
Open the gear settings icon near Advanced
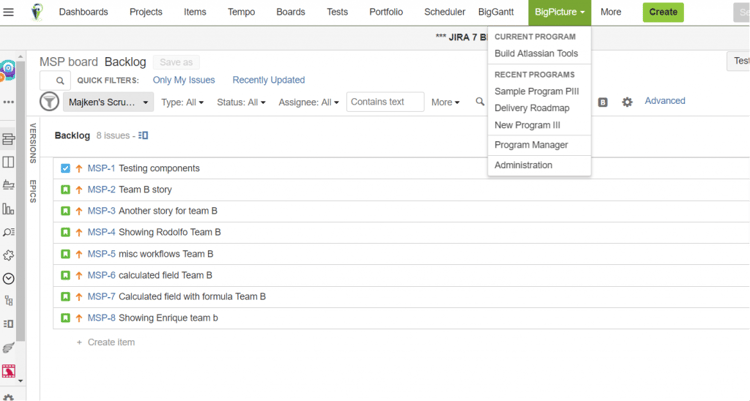(627, 102)
